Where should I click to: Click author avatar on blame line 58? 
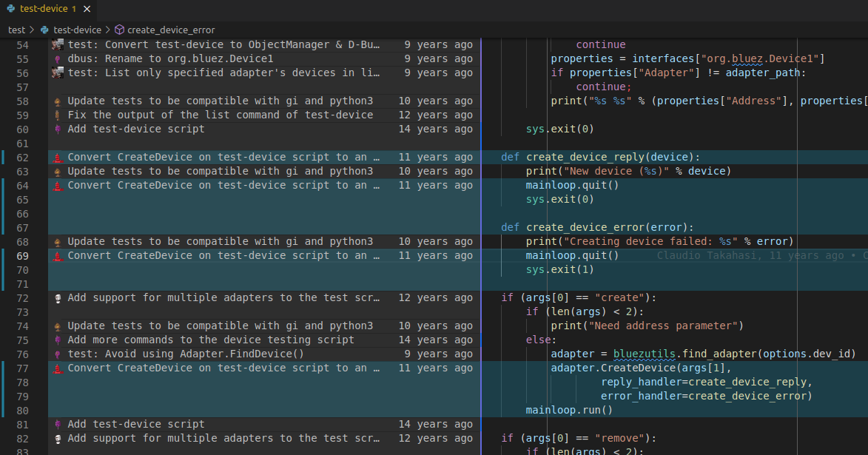point(58,101)
